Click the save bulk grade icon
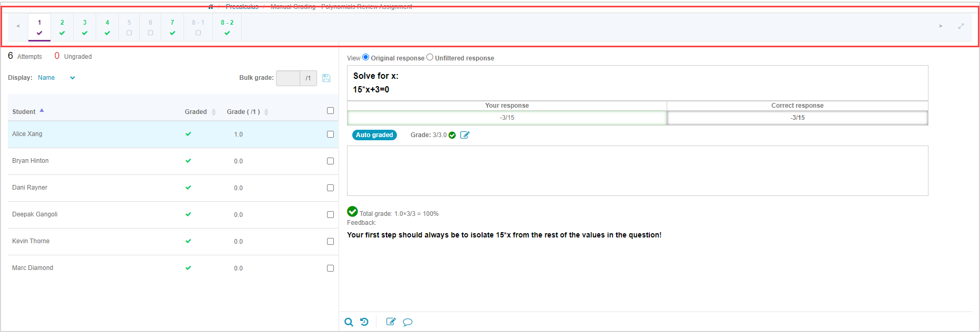980x332 pixels. click(x=326, y=78)
